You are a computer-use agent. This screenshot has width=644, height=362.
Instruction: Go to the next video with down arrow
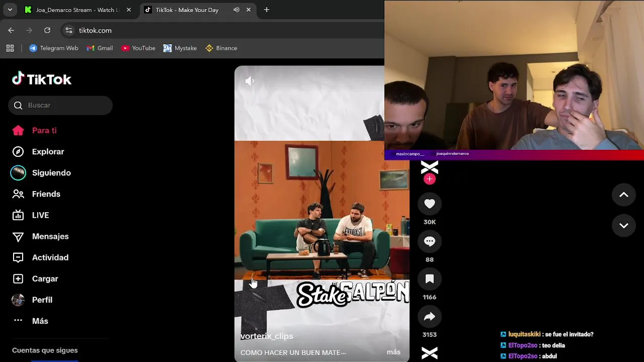tap(624, 226)
